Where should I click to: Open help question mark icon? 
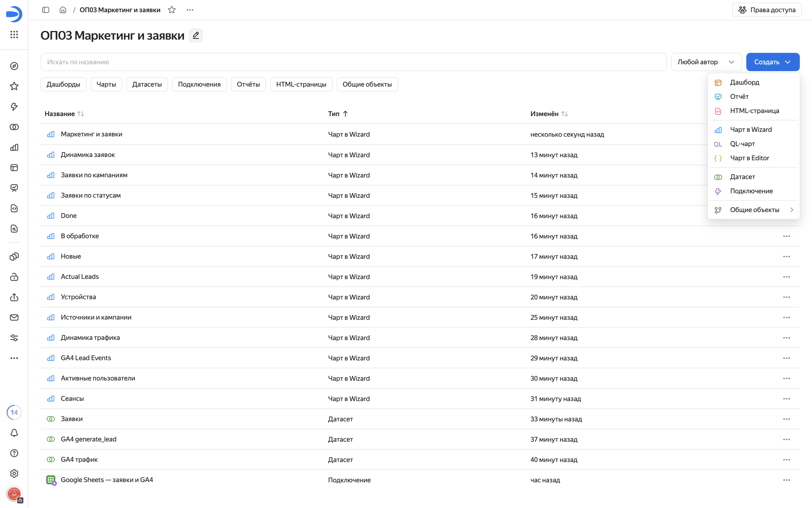point(14,453)
